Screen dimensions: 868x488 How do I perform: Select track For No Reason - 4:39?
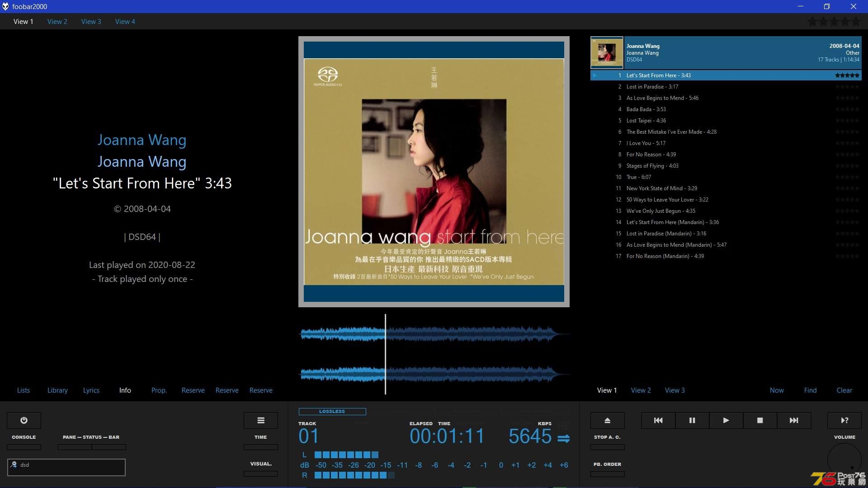[726, 155]
